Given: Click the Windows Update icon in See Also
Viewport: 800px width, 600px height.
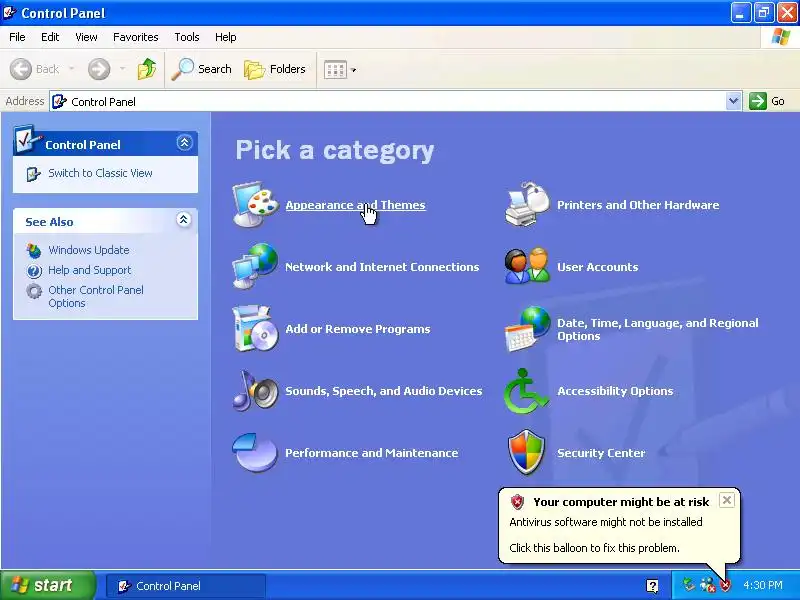Looking at the screenshot, I should pyautogui.click(x=34, y=250).
